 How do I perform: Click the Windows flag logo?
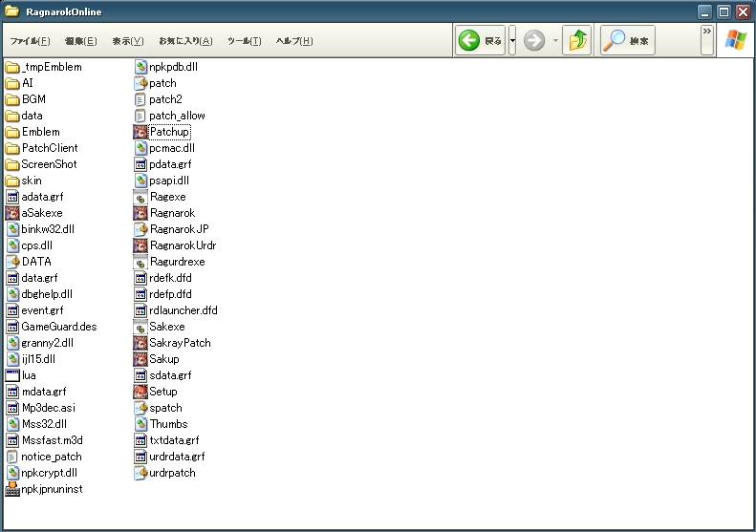(x=736, y=40)
